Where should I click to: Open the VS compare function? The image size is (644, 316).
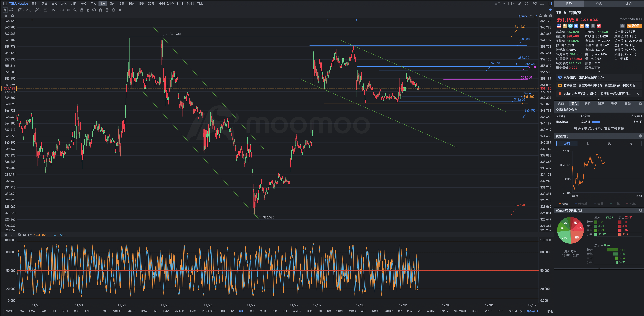pos(535,3)
